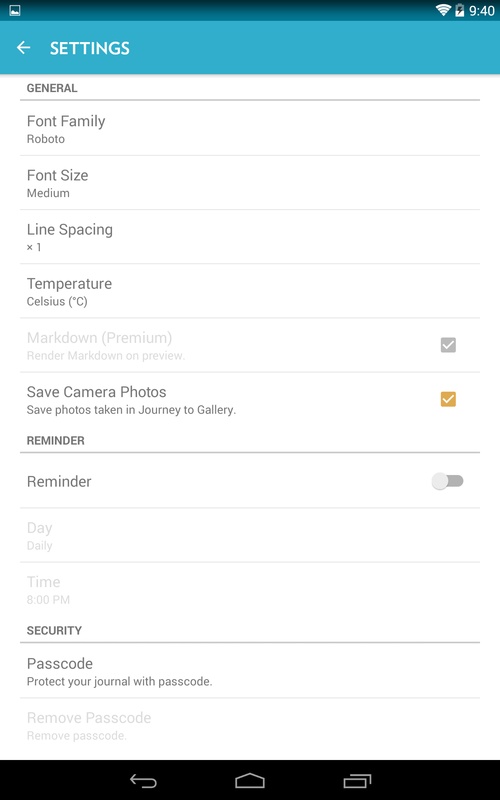Screen dimensions: 500x800
Task: Open the recent apps navigation button
Action: [x=357, y=781]
